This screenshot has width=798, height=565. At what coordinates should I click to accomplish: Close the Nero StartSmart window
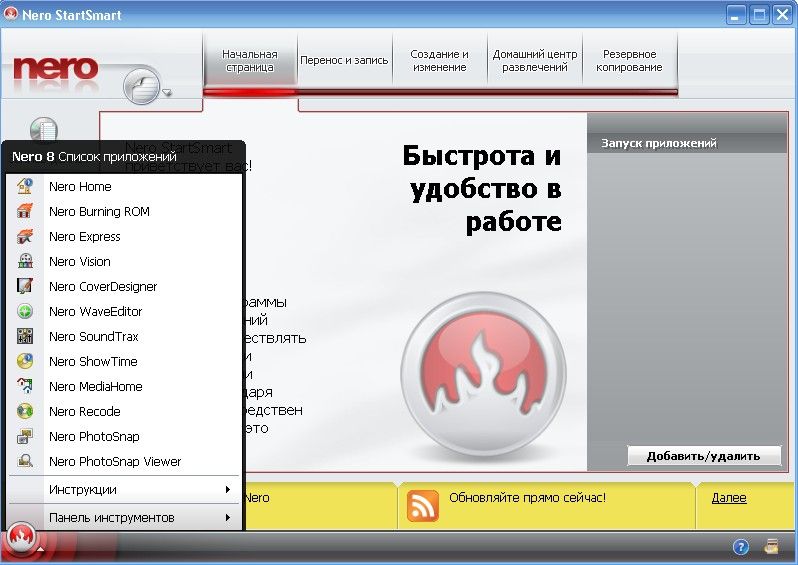pyautogui.click(x=782, y=15)
